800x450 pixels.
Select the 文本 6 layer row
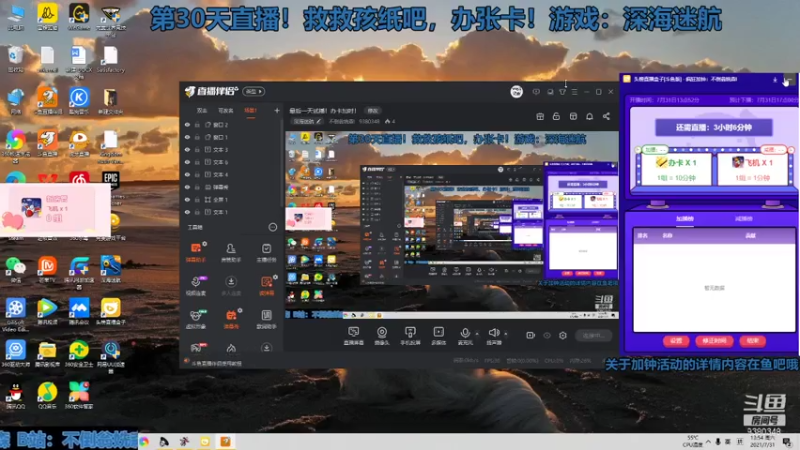[231, 162]
